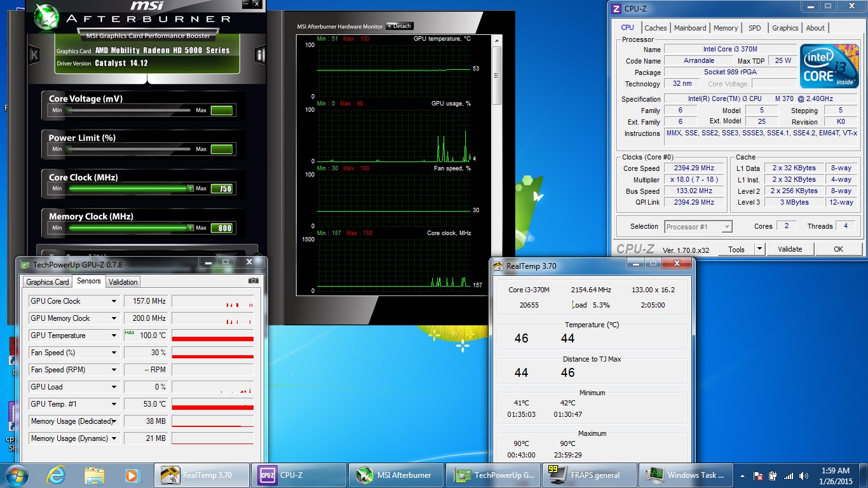The image size is (868, 488).
Task: Click the power battery tray icon
Action: click(x=773, y=476)
